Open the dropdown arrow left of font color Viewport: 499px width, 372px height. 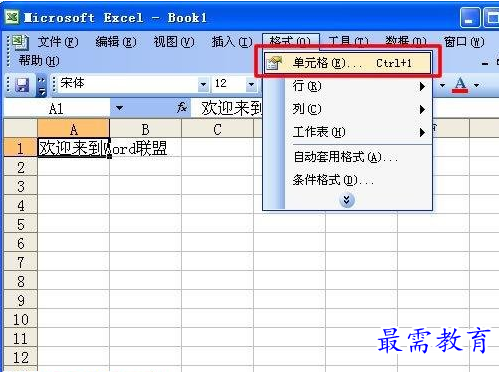442,85
